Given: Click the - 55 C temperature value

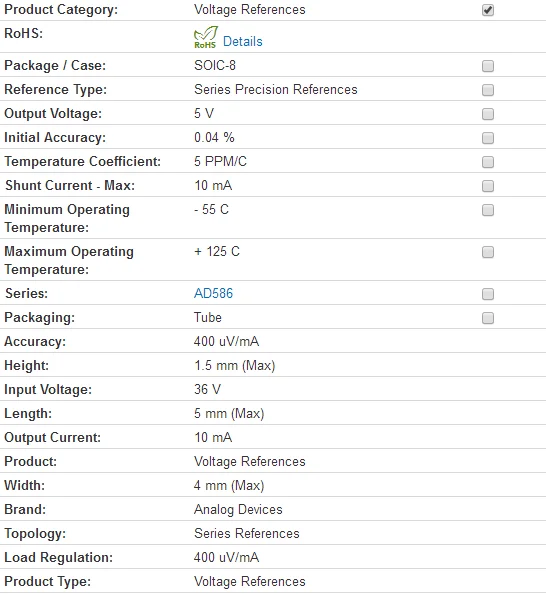Looking at the screenshot, I should coord(211,209).
